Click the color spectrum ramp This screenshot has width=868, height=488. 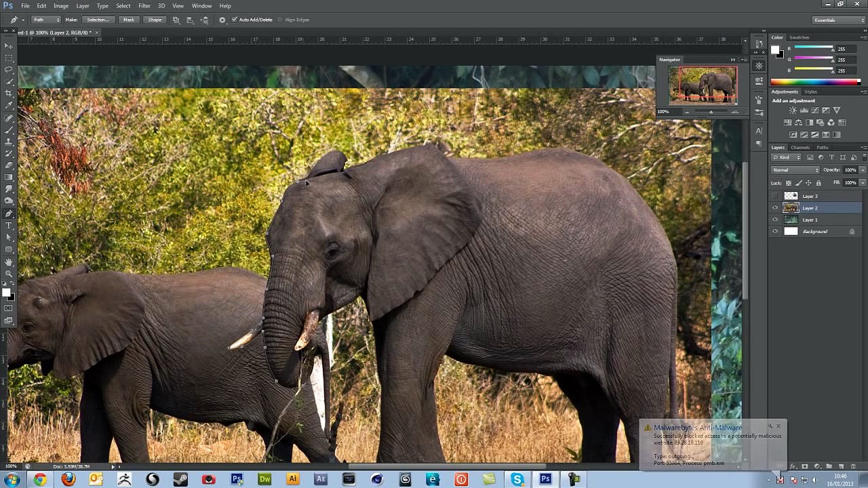click(x=815, y=82)
